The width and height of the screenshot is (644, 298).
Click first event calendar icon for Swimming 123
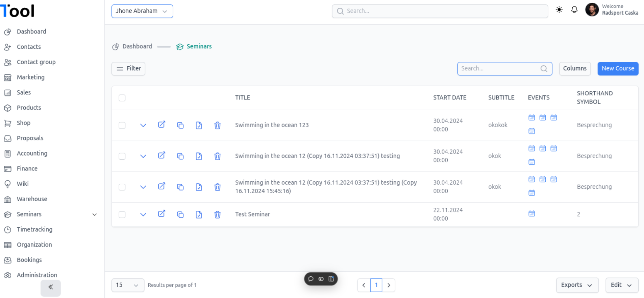[x=531, y=117]
